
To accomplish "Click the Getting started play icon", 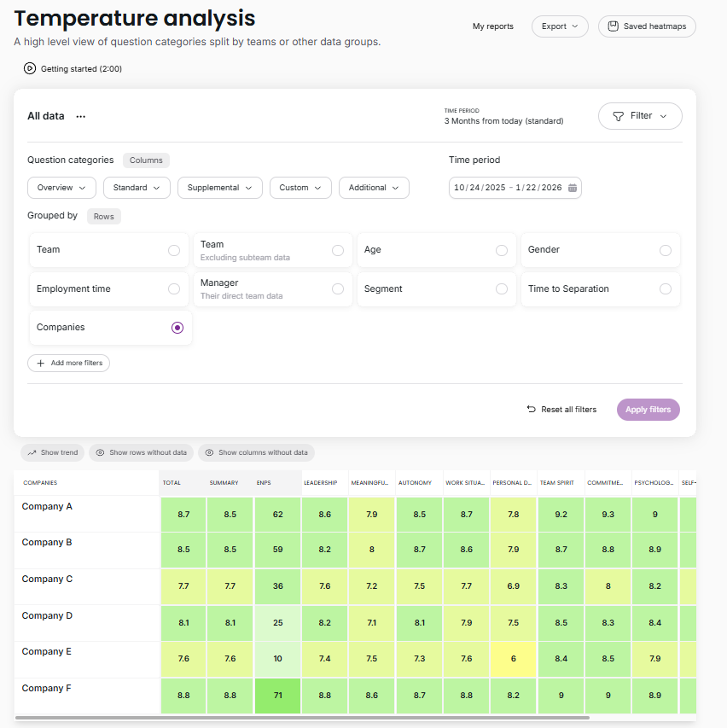I will pos(30,68).
